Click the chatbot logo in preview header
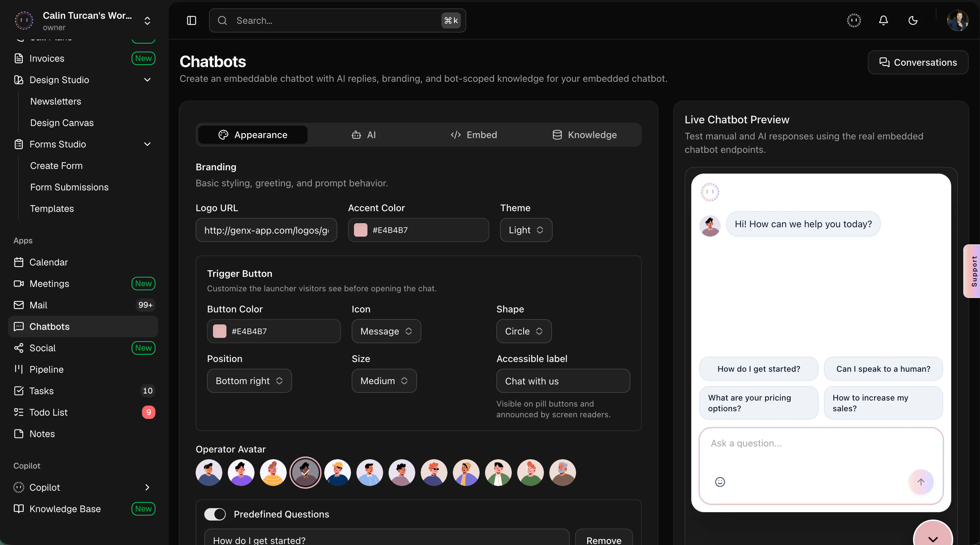The image size is (980, 545). click(710, 192)
